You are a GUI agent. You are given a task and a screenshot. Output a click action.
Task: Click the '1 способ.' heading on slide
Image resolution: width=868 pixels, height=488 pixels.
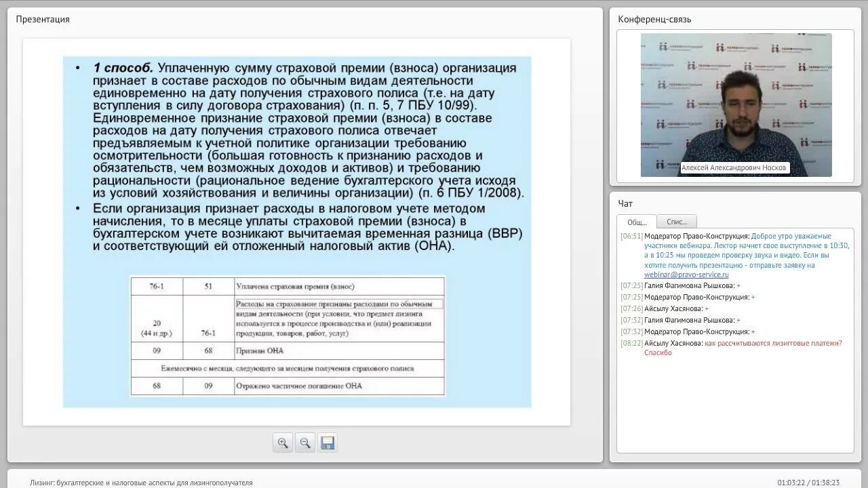click(x=123, y=68)
